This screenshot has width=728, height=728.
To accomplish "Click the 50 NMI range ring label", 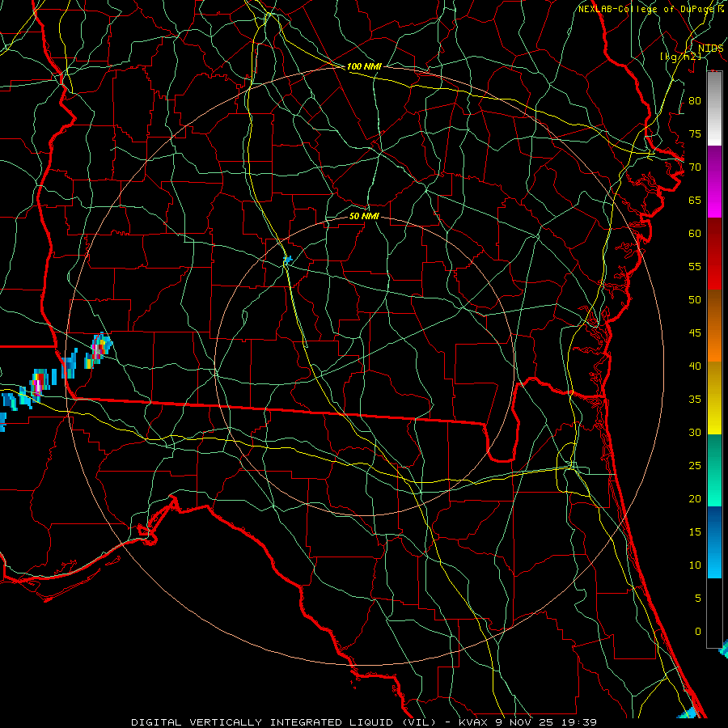I will (364, 216).
